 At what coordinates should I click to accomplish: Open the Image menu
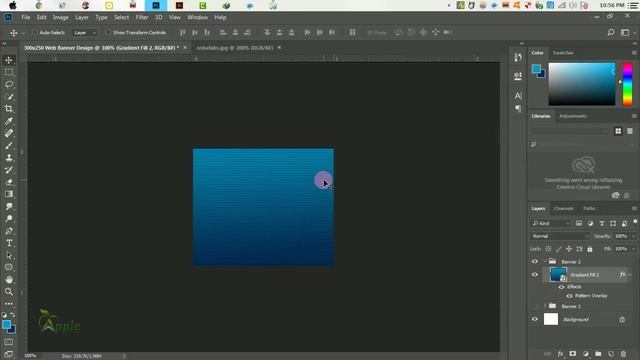pyautogui.click(x=60, y=18)
